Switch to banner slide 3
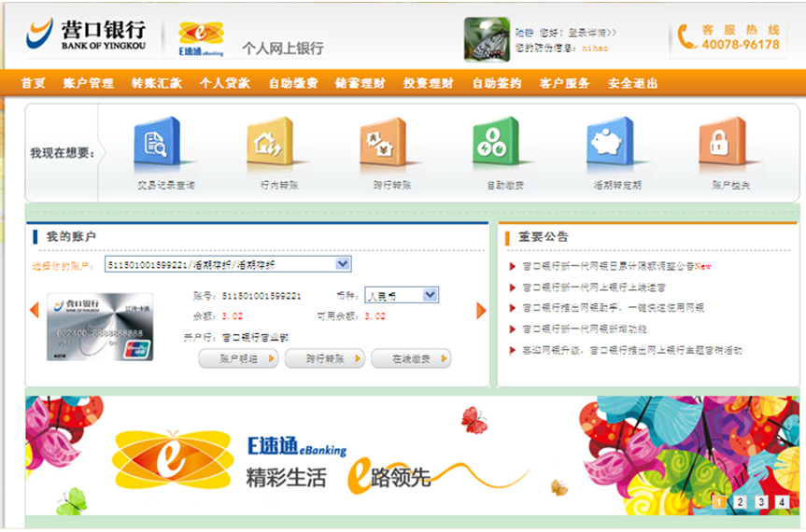 760,502
